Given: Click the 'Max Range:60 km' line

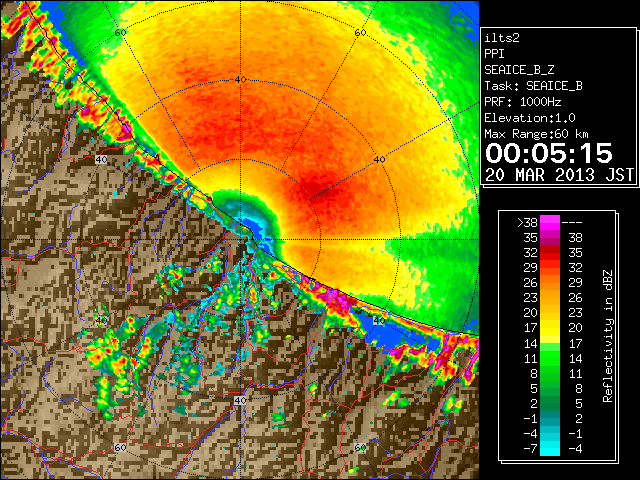Looking at the screenshot, I should [536, 134].
